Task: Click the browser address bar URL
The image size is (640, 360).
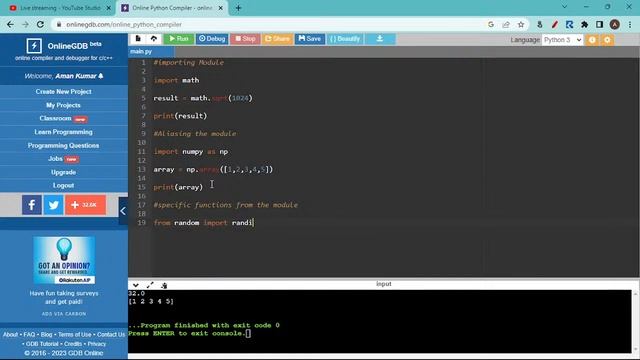Action: pyautogui.click(x=124, y=24)
